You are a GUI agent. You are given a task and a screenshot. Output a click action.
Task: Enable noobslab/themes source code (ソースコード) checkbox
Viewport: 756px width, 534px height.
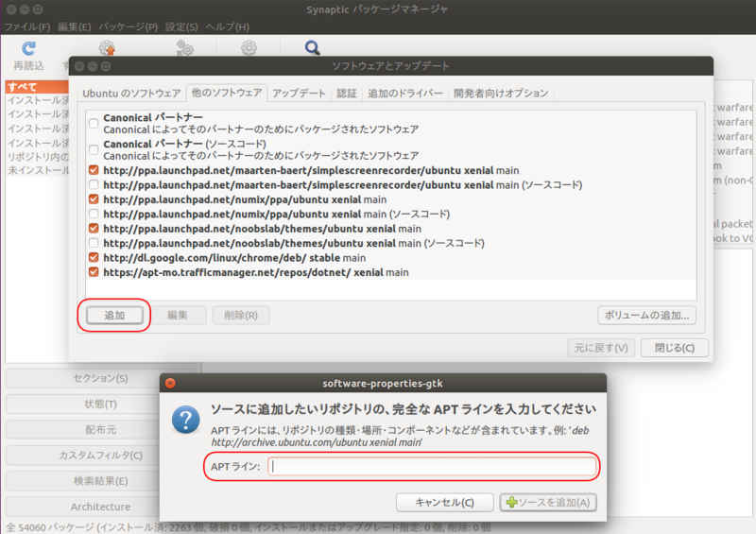pos(94,243)
